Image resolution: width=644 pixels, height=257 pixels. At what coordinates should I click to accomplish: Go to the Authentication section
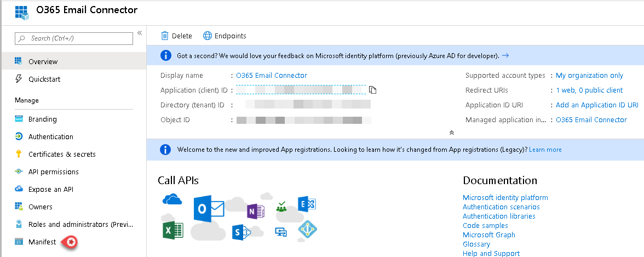(x=50, y=136)
